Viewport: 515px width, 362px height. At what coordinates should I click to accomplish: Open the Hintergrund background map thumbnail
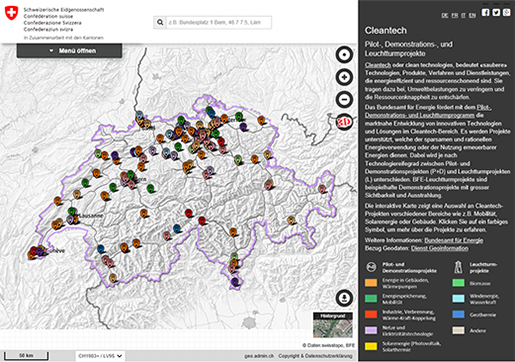pyautogui.click(x=333, y=325)
